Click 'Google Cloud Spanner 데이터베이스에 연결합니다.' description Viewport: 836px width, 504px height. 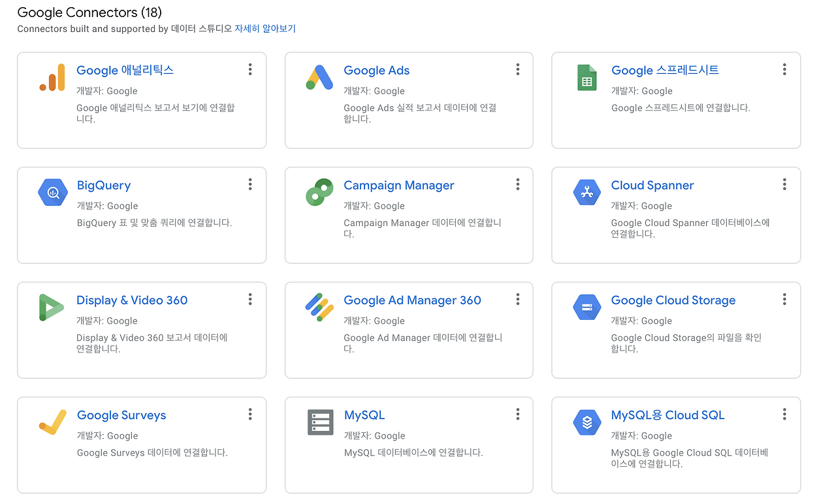[x=690, y=228]
